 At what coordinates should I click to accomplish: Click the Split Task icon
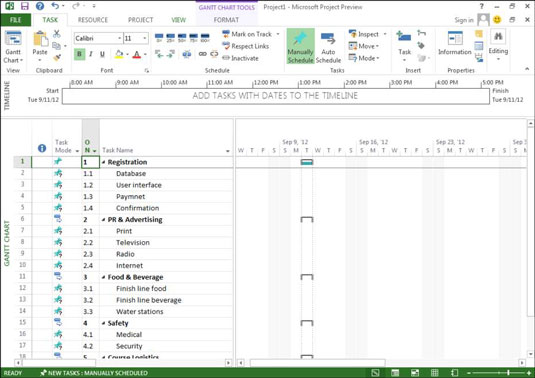pyautogui.click(x=187, y=54)
